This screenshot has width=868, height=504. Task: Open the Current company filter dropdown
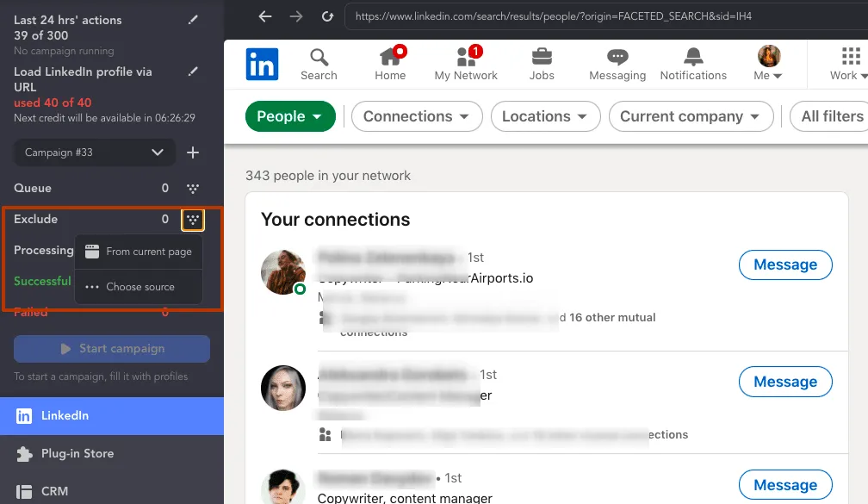click(691, 116)
